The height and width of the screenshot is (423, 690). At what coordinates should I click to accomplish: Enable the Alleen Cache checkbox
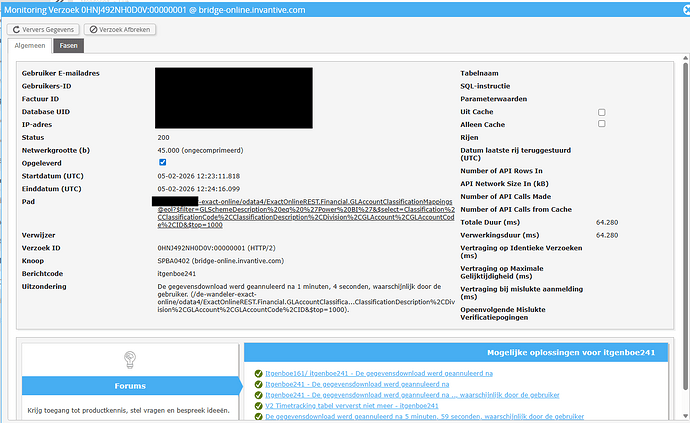click(601, 124)
